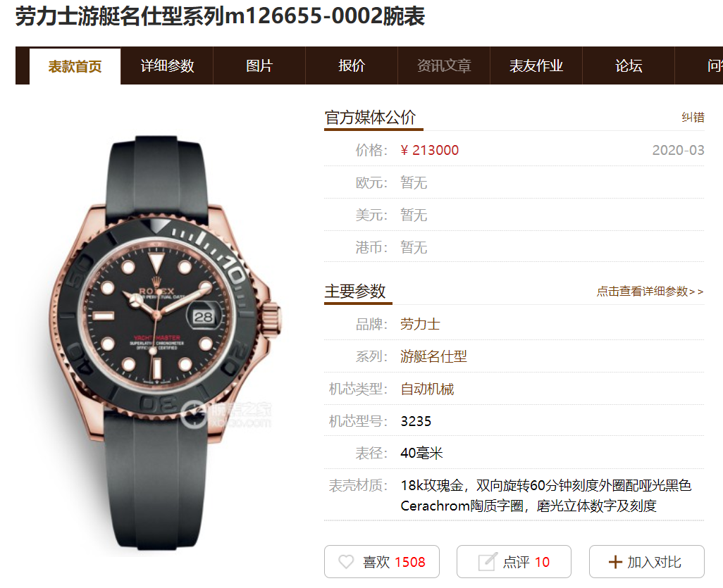The width and height of the screenshot is (723, 588).
Task: Click the 加入对比 button
Action: click(x=646, y=561)
